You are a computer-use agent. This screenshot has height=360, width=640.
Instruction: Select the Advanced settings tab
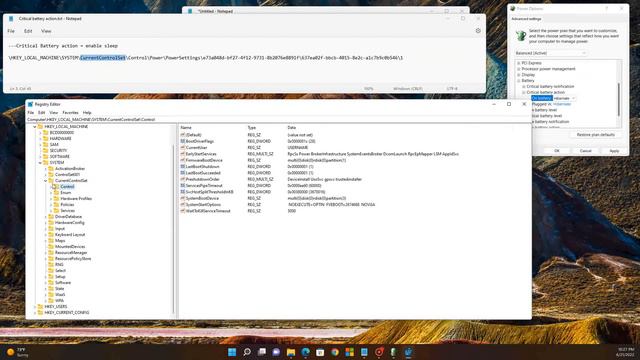526,19
